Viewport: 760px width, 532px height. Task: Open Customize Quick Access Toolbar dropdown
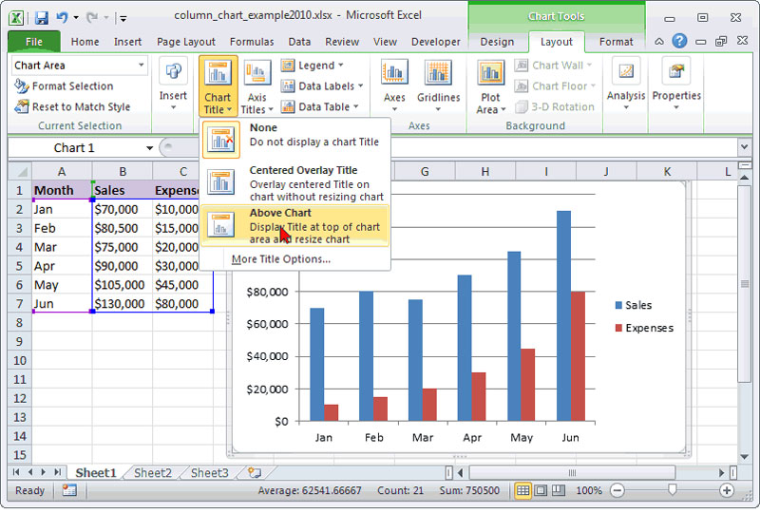coord(123,19)
